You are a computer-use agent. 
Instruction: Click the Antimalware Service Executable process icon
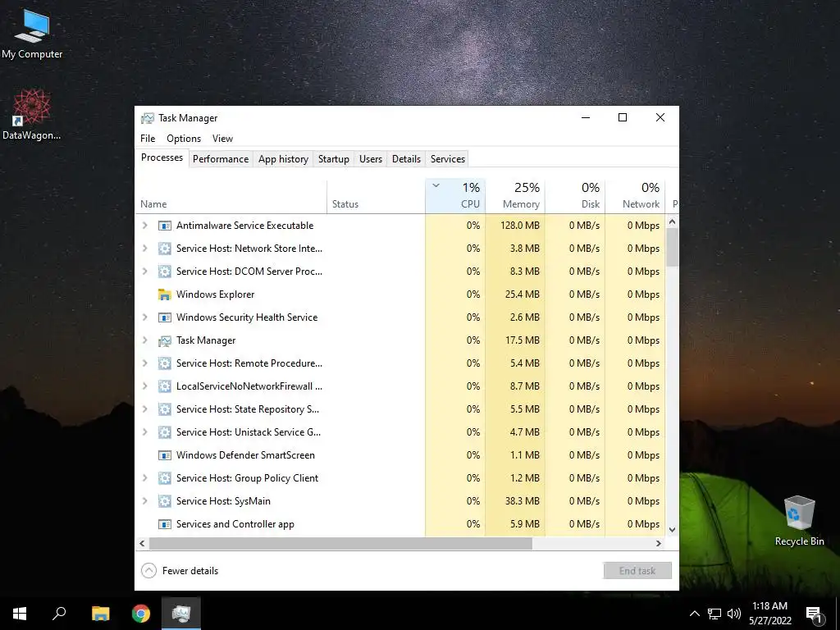pos(164,226)
